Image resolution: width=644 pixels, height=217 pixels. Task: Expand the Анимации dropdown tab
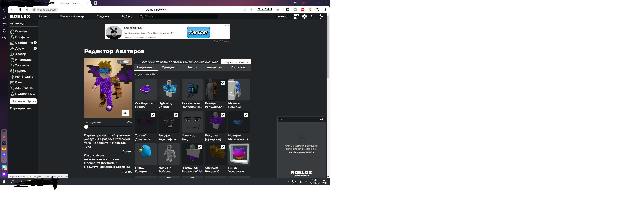coord(216,67)
